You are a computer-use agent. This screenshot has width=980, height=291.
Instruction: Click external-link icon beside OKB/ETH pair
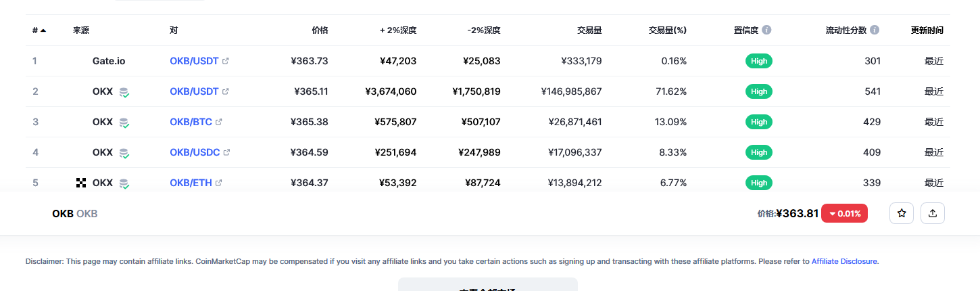(x=219, y=183)
